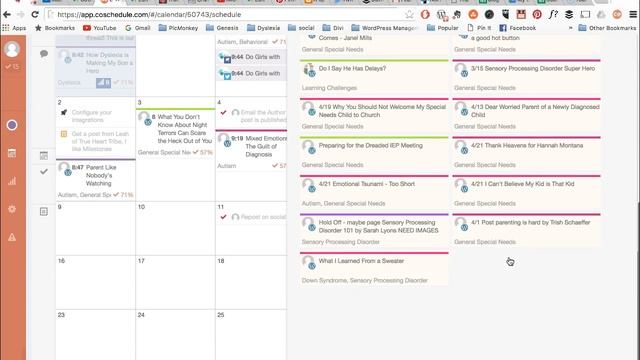
Task: Open draft 4/21 Thank Heavens for Hannah Montana
Action: 527,153
